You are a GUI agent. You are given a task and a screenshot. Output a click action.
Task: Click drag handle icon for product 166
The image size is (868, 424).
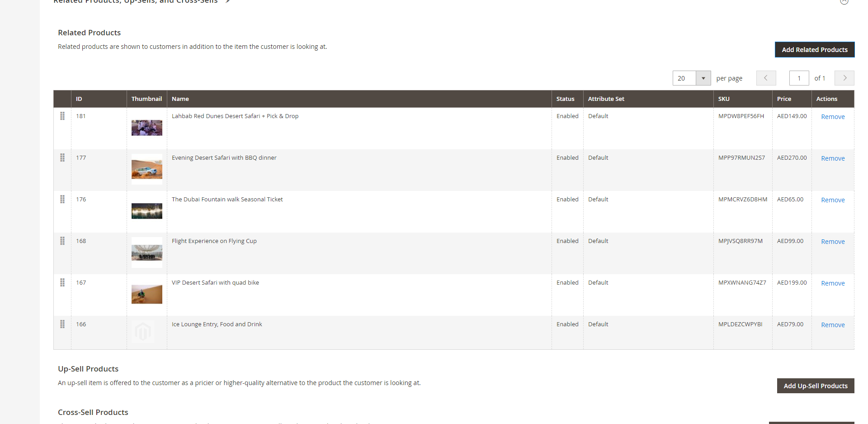pyautogui.click(x=62, y=324)
